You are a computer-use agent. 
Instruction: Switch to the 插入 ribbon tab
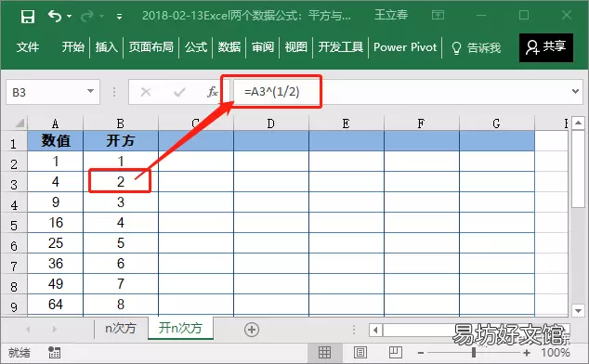click(x=106, y=47)
